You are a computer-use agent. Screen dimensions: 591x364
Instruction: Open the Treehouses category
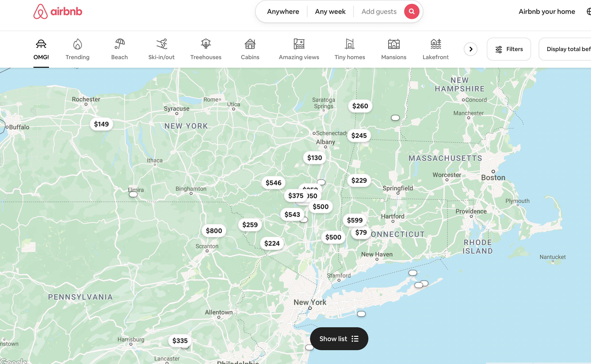pyautogui.click(x=206, y=49)
